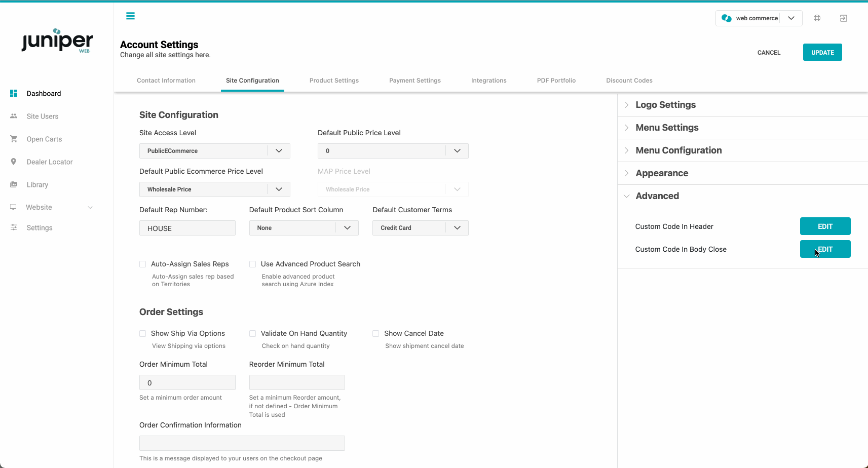Edit Custom Code In Header
Image resolution: width=868 pixels, height=468 pixels.
(x=825, y=226)
